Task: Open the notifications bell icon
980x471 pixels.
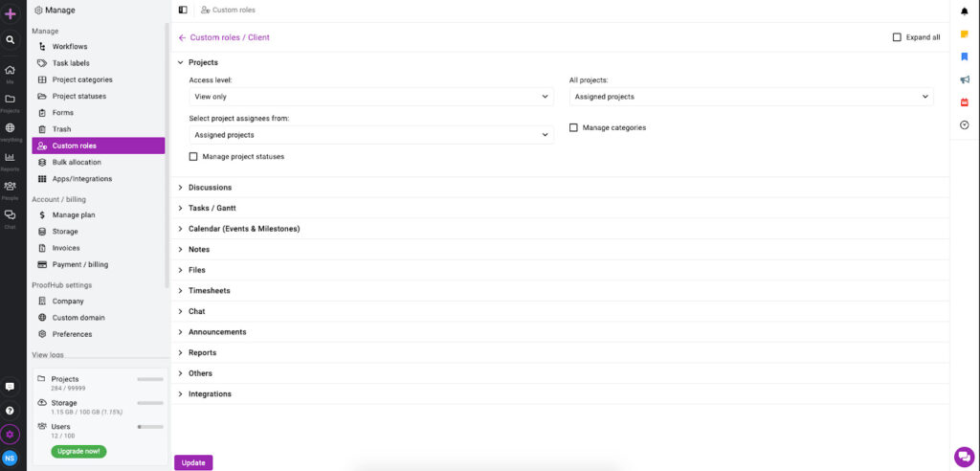Action: tap(965, 11)
